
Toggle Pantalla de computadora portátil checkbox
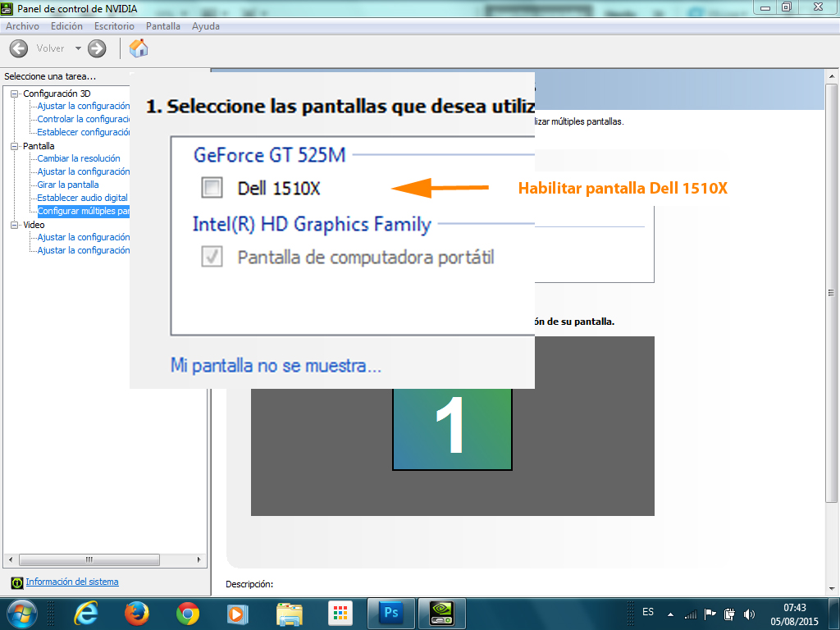point(212,257)
